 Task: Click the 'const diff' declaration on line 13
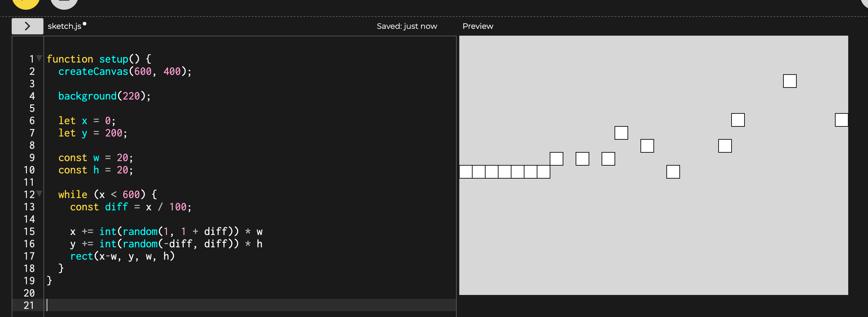tap(99, 207)
